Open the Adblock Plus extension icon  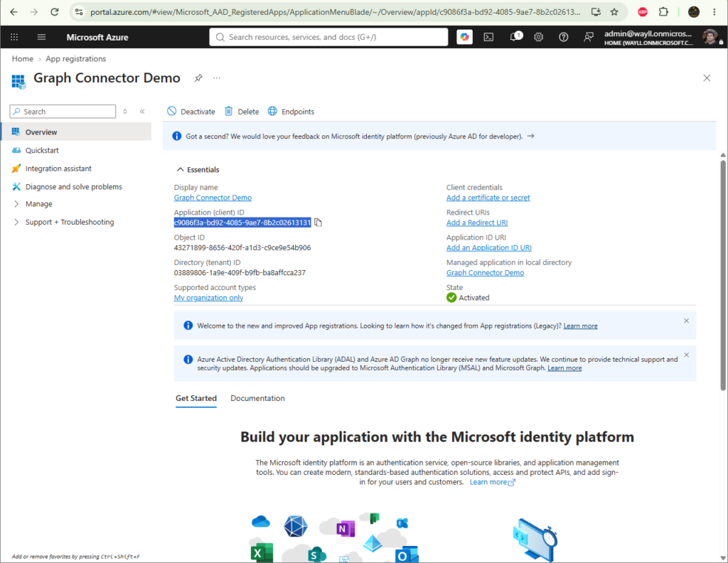643,12
